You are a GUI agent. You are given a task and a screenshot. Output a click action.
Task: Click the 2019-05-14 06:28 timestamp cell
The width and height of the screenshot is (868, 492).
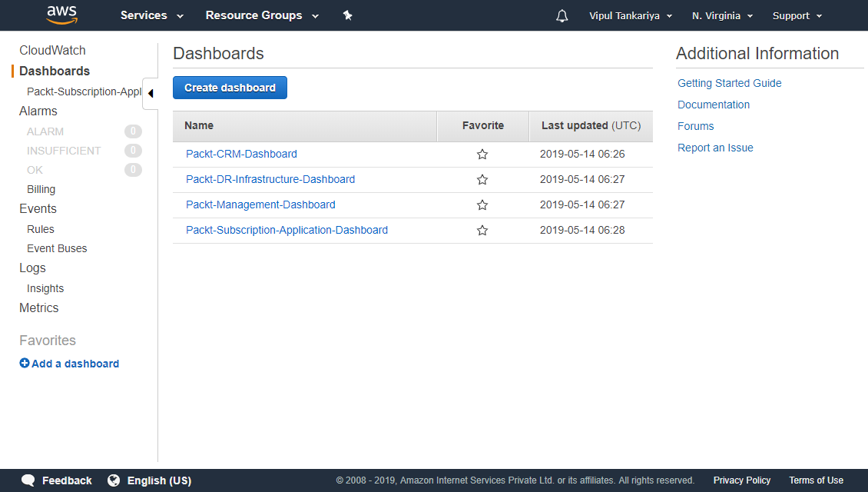pos(582,230)
